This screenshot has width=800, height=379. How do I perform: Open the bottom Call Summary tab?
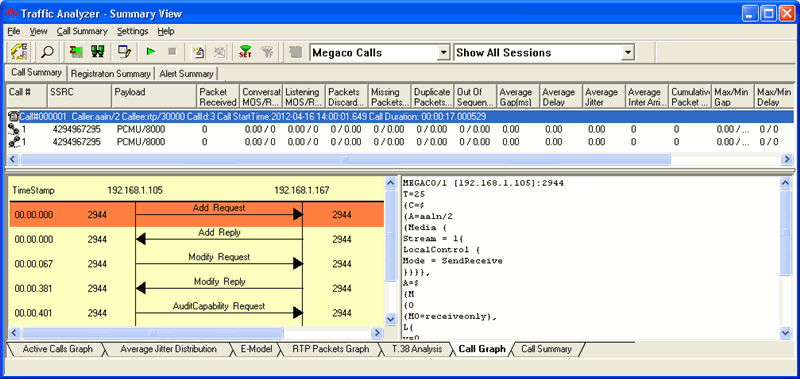point(546,349)
